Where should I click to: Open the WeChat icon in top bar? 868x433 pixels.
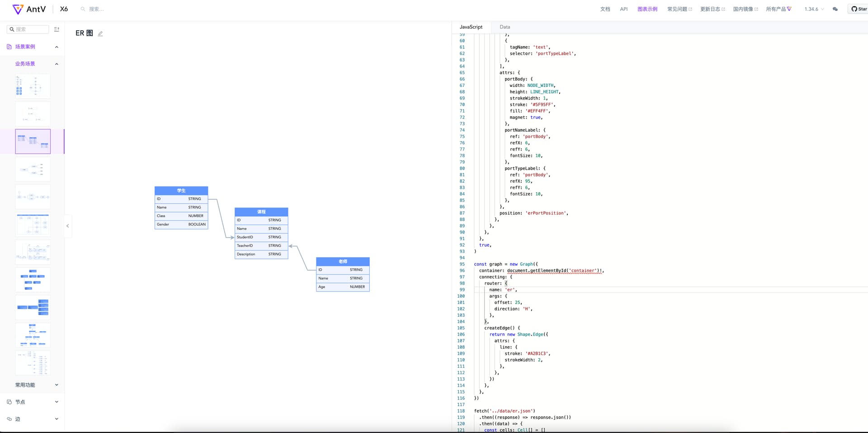pos(835,9)
